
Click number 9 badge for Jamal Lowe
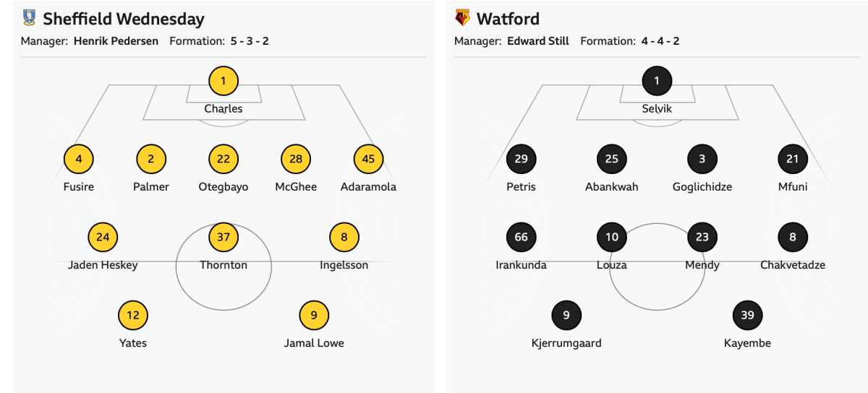click(314, 315)
